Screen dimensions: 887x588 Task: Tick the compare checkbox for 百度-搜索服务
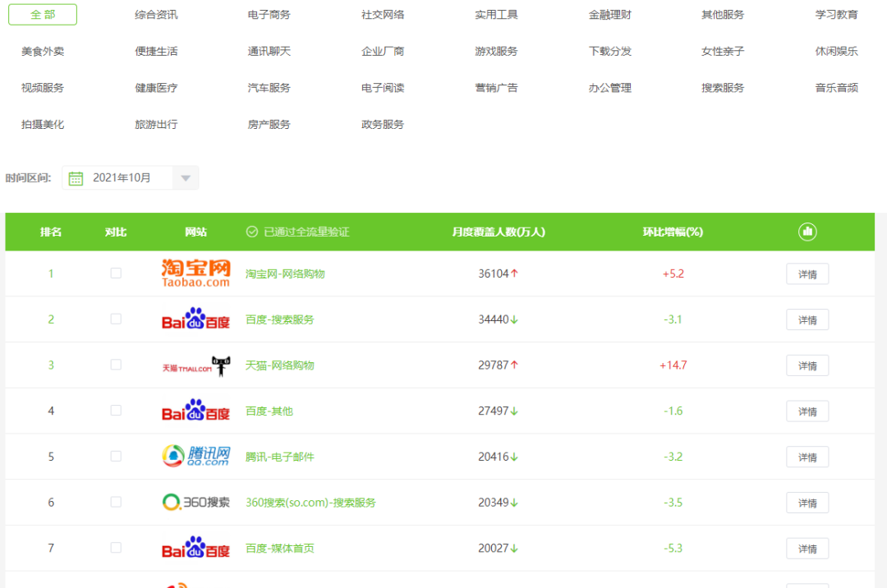(116, 319)
